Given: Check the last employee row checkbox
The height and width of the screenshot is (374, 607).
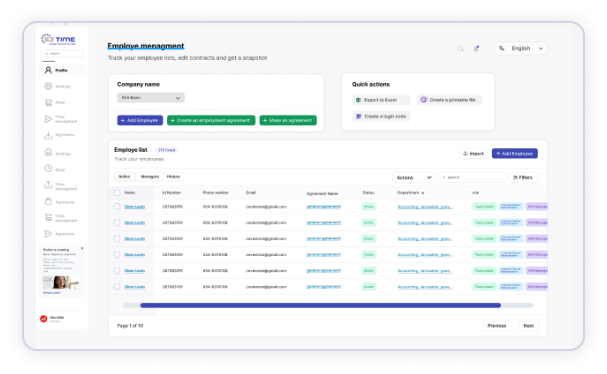Looking at the screenshot, I should (117, 287).
